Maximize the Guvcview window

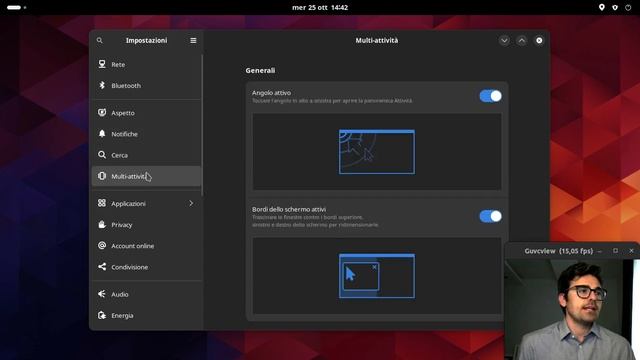click(x=616, y=251)
